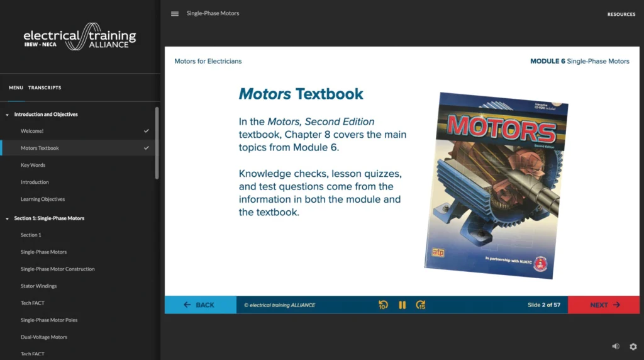Switch to the TRANSCRIPTS tab
The image size is (644, 360).
tap(45, 87)
